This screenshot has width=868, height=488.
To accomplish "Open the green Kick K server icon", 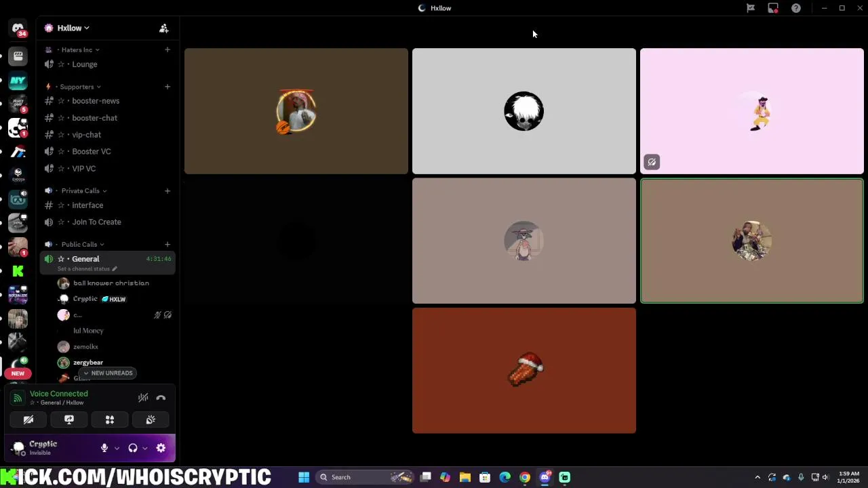I will (x=18, y=270).
